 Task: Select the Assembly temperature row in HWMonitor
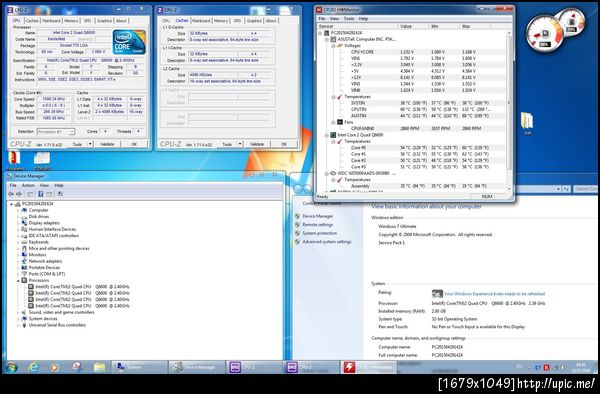tap(414, 186)
